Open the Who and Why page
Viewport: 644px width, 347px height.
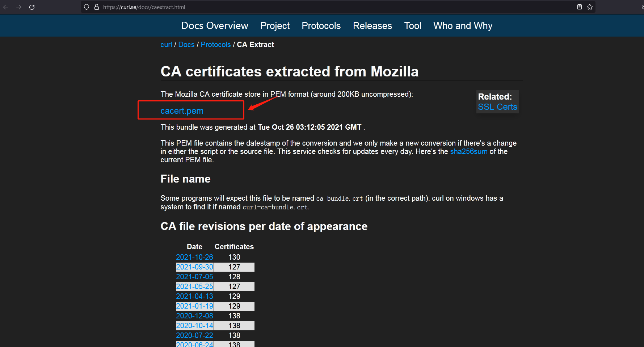pos(463,25)
